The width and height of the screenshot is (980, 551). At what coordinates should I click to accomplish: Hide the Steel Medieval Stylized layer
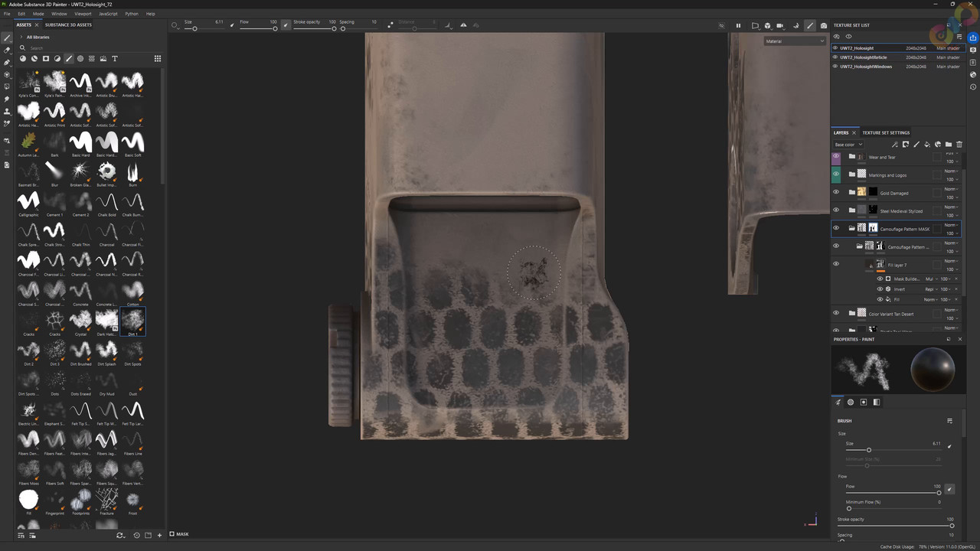pyautogui.click(x=836, y=210)
